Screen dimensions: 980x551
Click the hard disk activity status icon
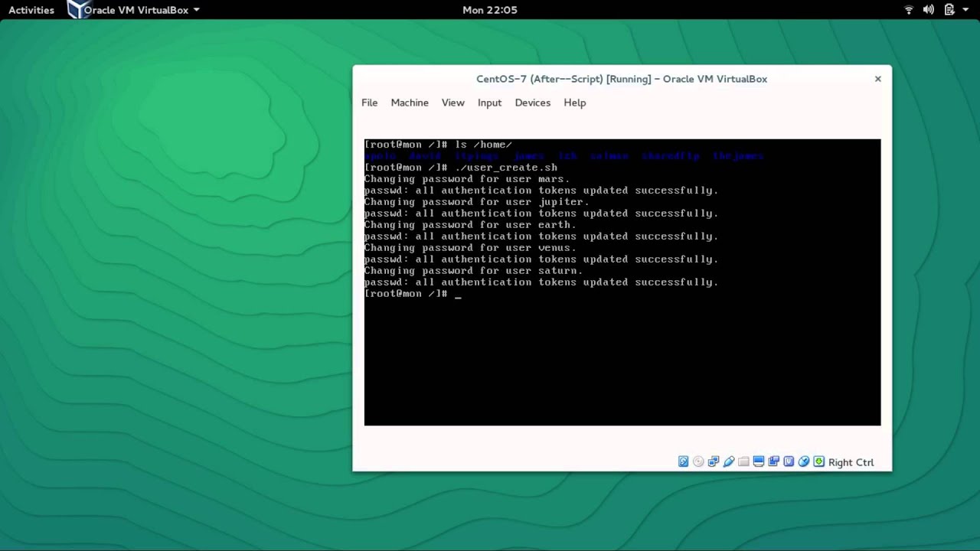tap(683, 461)
